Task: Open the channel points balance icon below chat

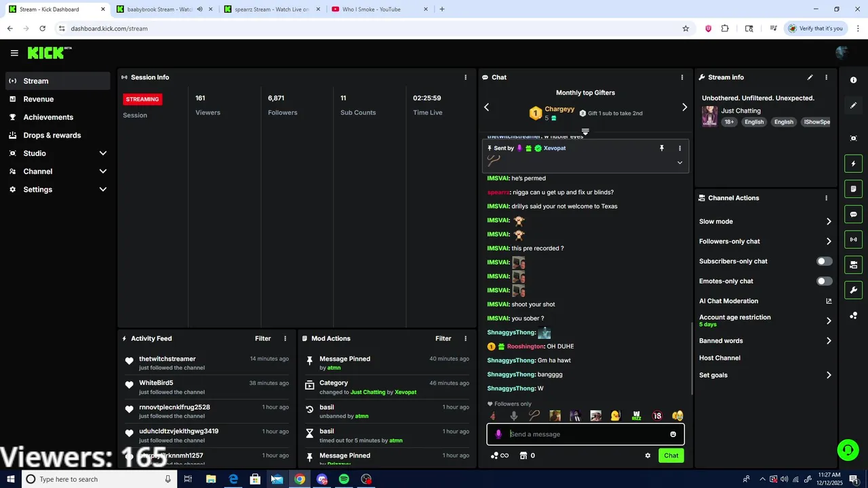Action: (x=499, y=455)
